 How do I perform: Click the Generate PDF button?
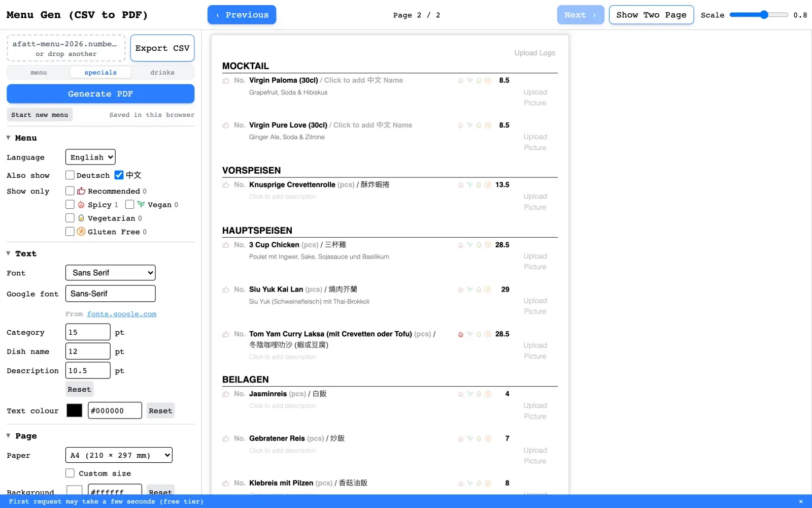100,94
